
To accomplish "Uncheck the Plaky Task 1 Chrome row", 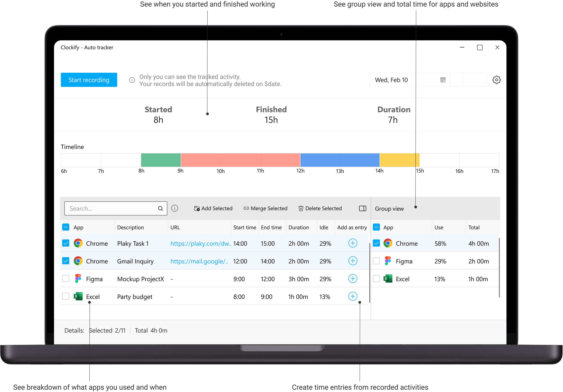I will (x=66, y=243).
